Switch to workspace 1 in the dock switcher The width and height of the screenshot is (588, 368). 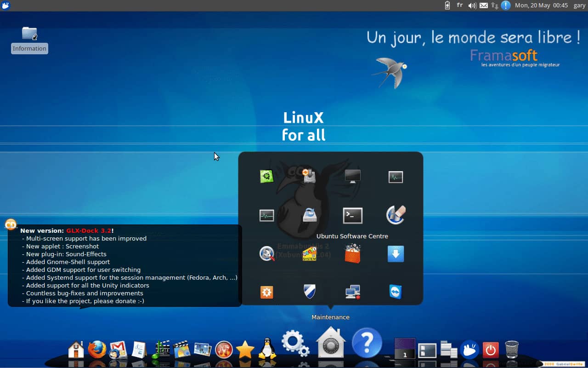click(405, 354)
